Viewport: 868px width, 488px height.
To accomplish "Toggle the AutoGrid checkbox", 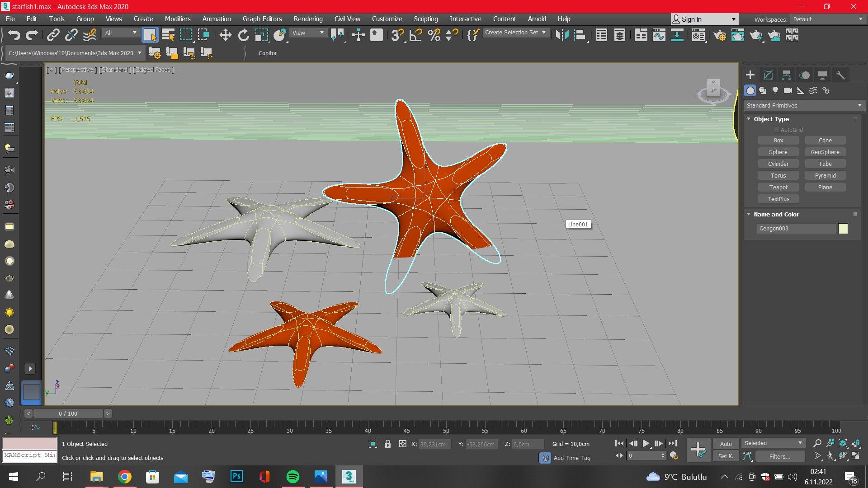I will click(776, 130).
